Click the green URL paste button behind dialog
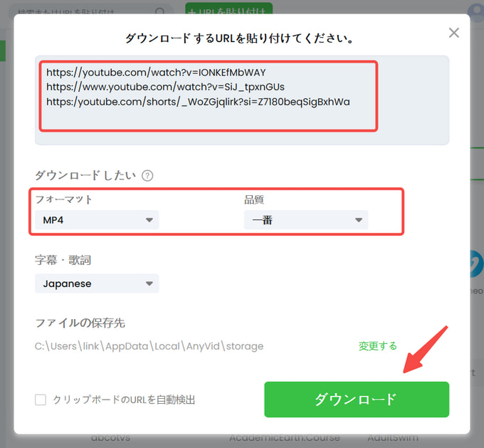The image size is (484, 448). point(228,9)
